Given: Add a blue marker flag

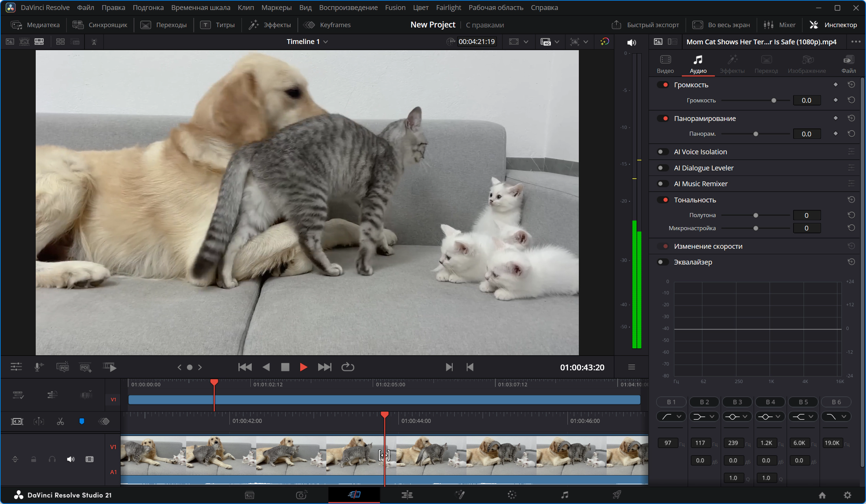Looking at the screenshot, I should tap(82, 421).
